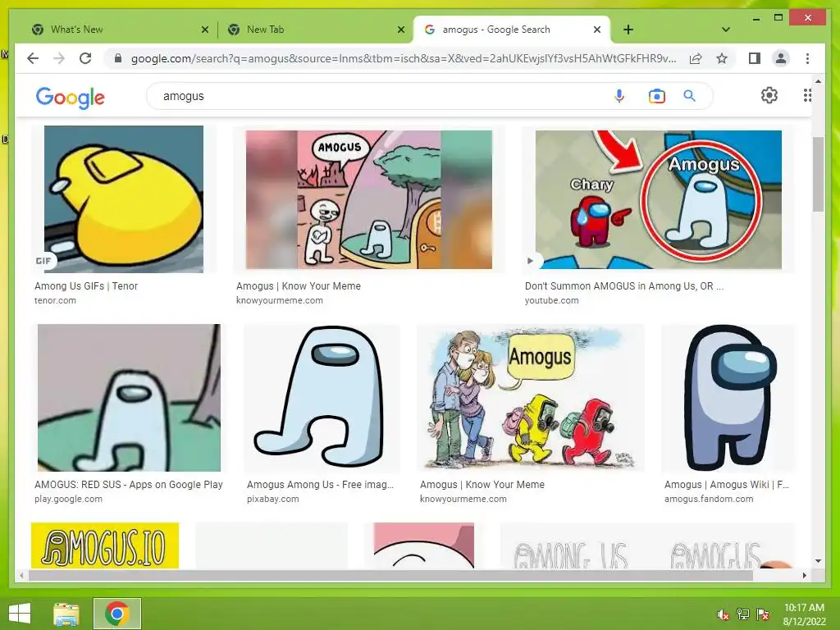Click the Google logo

(x=71, y=97)
